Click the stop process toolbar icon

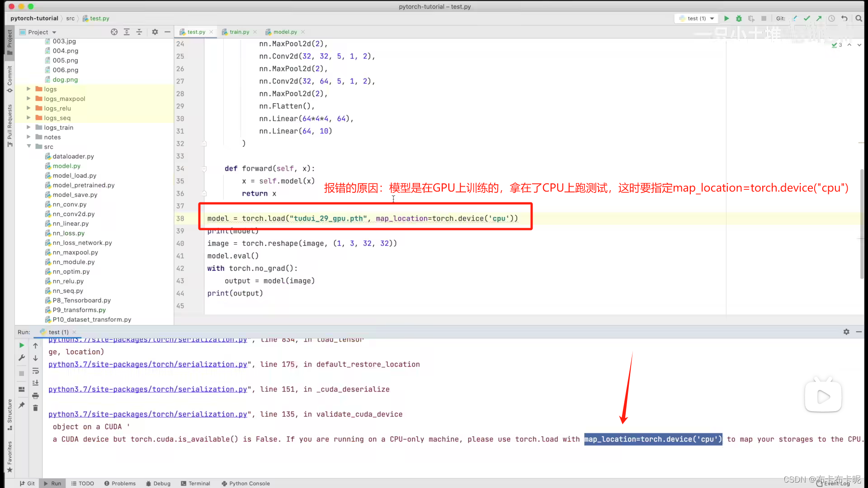(764, 19)
